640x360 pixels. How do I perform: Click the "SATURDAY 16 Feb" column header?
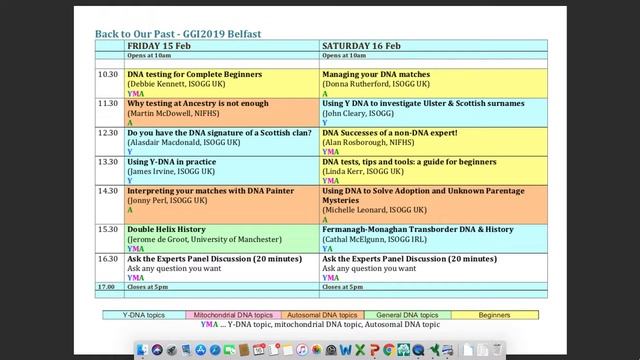click(361, 46)
